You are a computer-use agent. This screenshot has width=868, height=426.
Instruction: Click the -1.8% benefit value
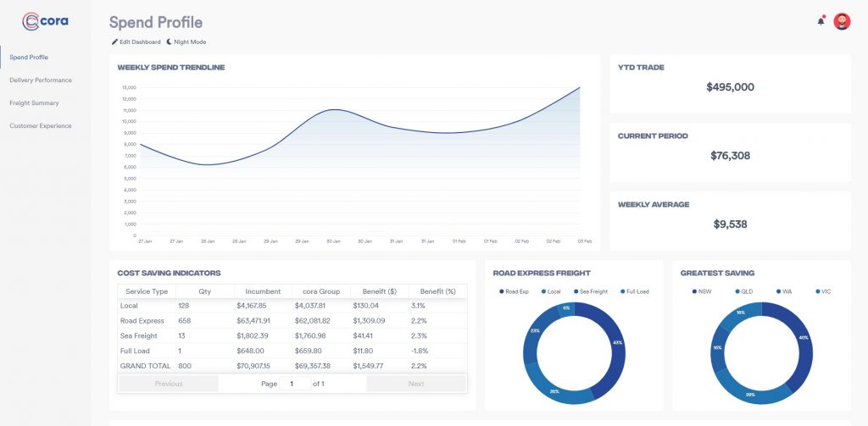420,351
